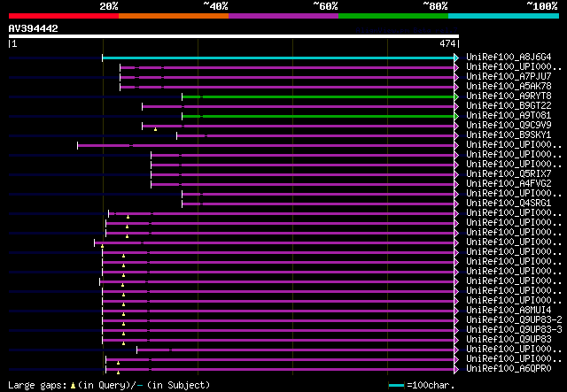Open hit UniRef100_A5AK78

[509, 87]
